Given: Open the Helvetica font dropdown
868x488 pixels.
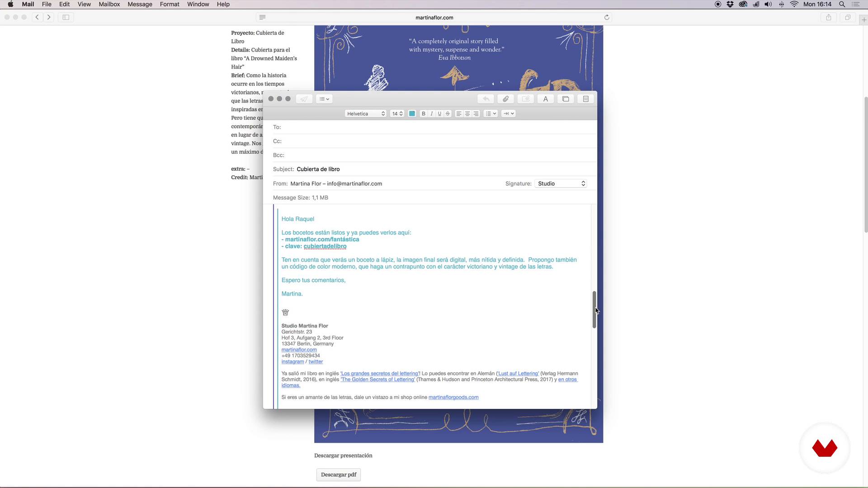Looking at the screenshot, I should 366,114.
